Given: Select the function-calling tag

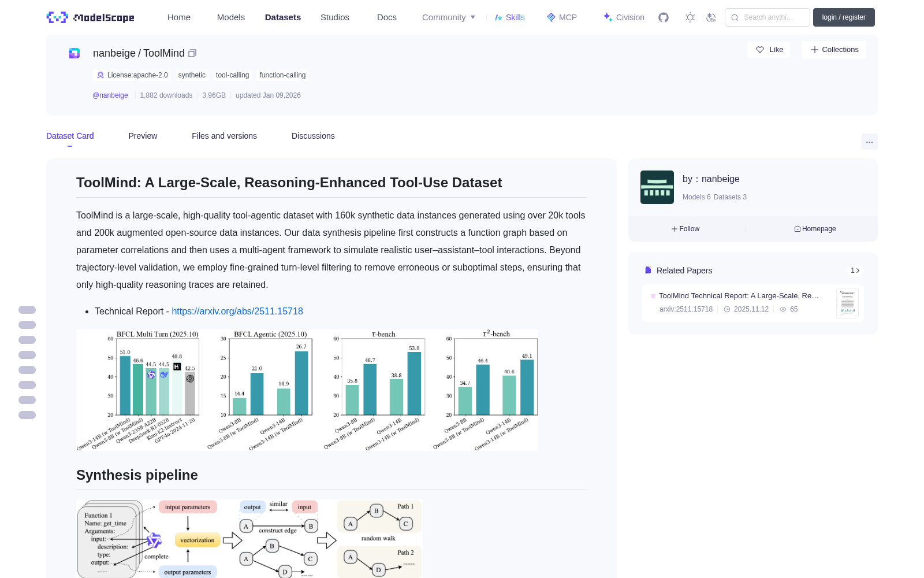Looking at the screenshot, I should (x=282, y=75).
